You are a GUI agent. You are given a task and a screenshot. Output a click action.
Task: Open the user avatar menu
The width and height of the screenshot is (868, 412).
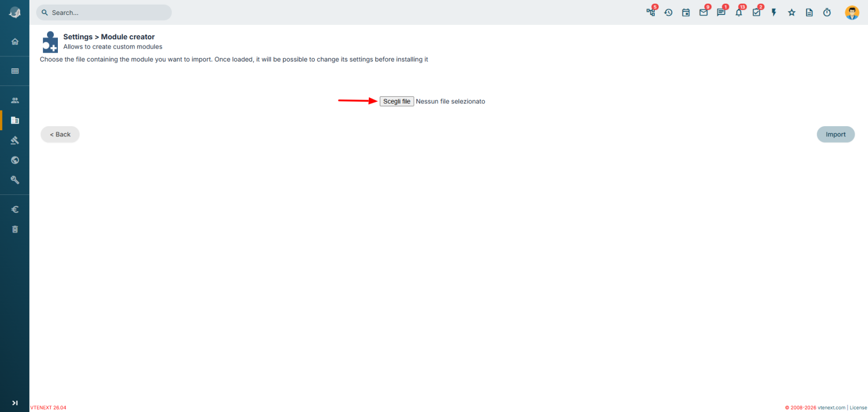[852, 12]
